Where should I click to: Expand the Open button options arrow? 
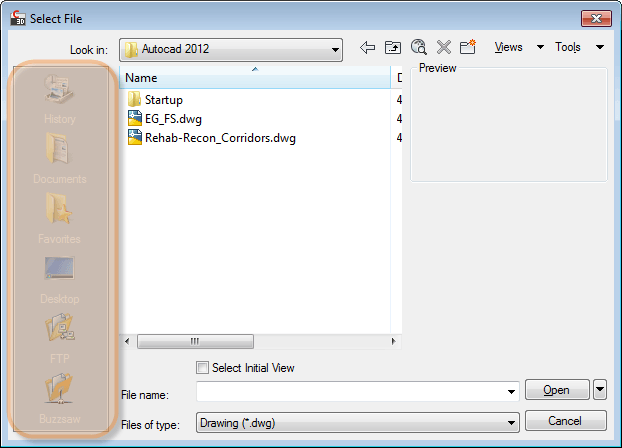coord(600,389)
